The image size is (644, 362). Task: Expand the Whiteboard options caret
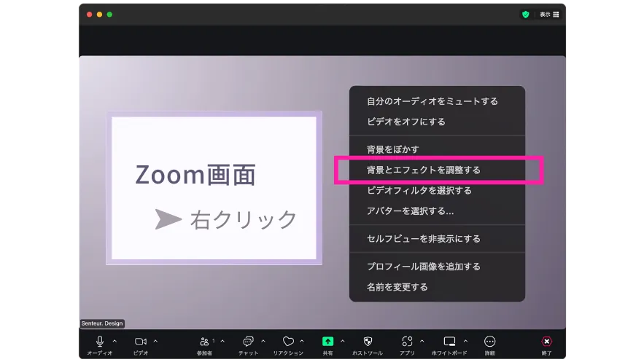click(x=465, y=341)
